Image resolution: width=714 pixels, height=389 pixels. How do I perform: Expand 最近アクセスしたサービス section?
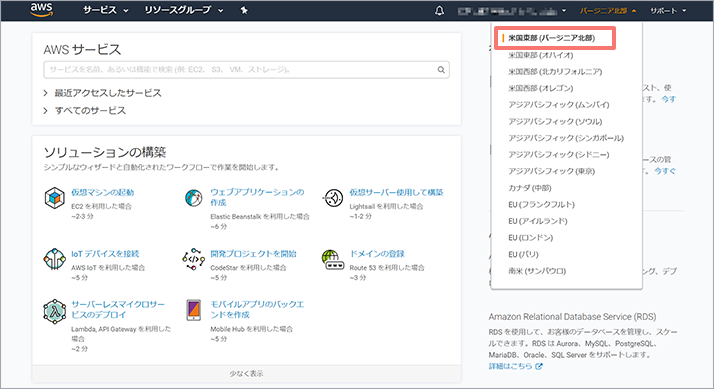(102, 93)
